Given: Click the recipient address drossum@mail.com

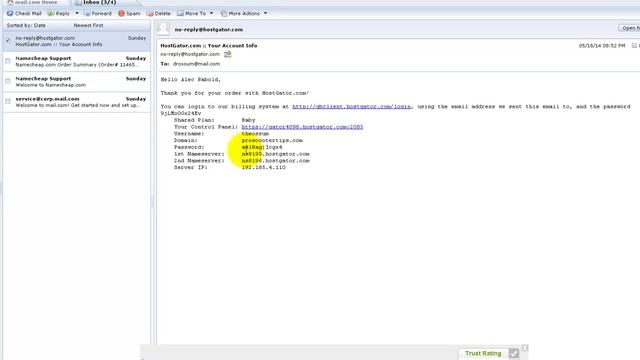Looking at the screenshot, I should pyautogui.click(x=196, y=64).
